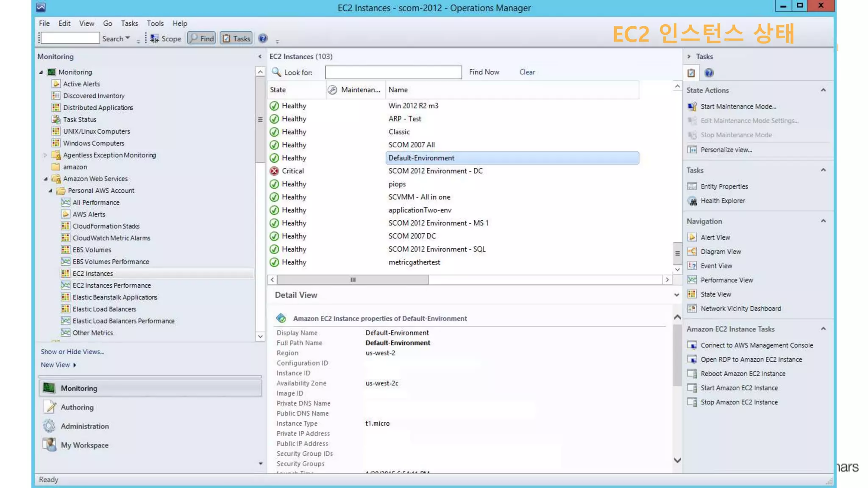Collapse the Personal AWS Account folder
This screenshot has width=868, height=488.
(50, 191)
